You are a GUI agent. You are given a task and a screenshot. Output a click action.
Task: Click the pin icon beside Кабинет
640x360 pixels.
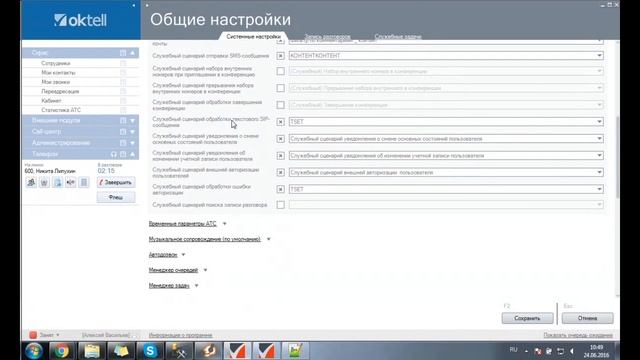(123, 101)
